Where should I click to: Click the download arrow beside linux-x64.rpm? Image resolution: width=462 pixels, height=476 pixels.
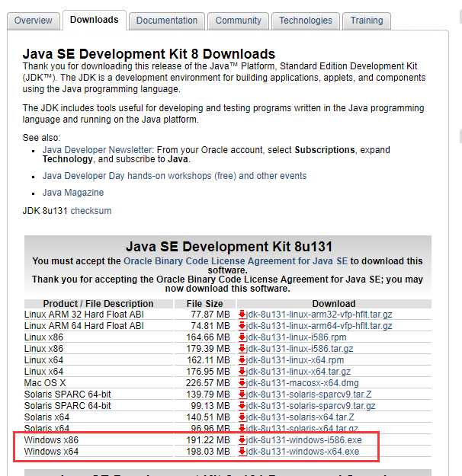pyautogui.click(x=242, y=360)
